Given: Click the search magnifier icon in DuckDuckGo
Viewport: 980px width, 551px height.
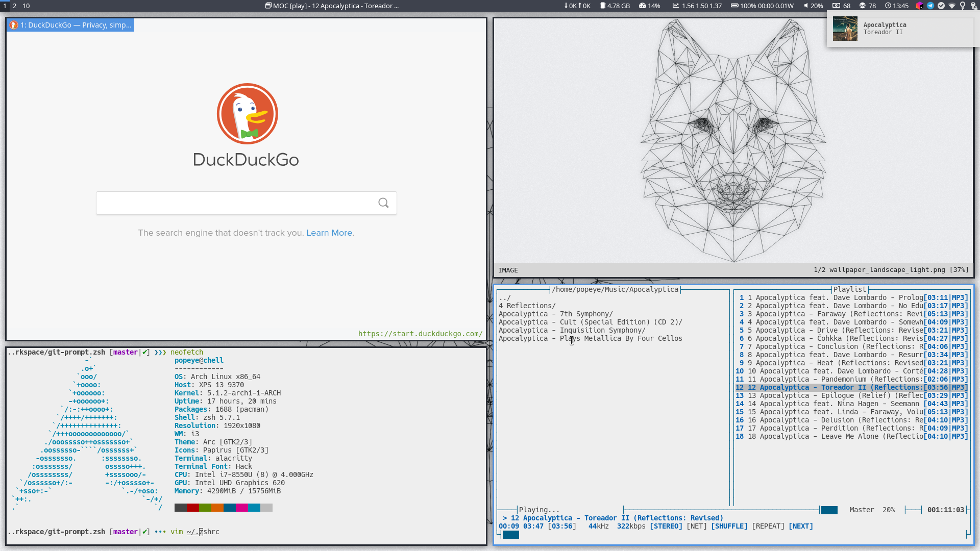Looking at the screenshot, I should [383, 203].
